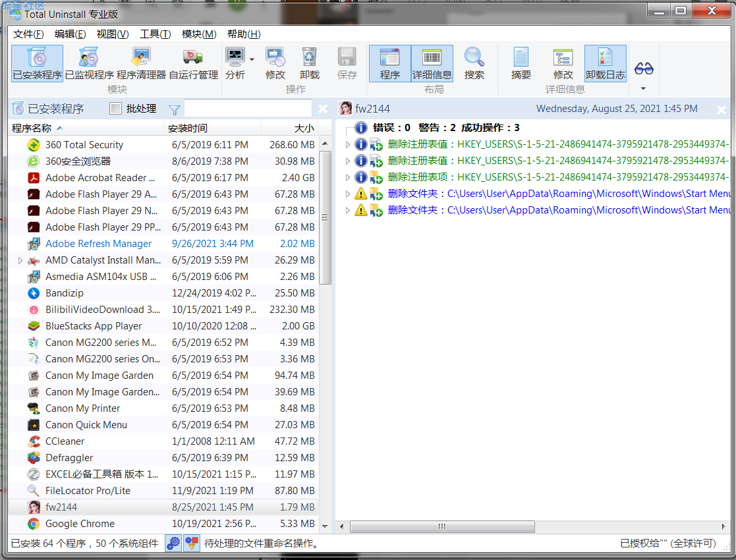The image size is (736, 560).
Task: Click log panel scroll right arrow
Action: click(723, 526)
